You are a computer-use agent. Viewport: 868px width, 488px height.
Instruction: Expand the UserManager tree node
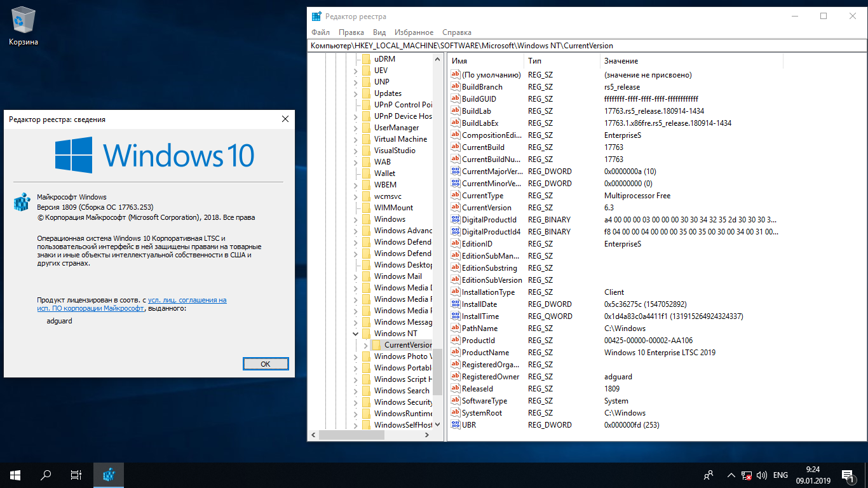point(355,128)
